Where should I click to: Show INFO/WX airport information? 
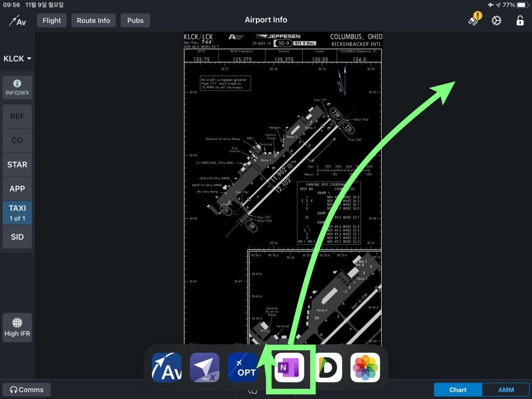[x=17, y=88]
